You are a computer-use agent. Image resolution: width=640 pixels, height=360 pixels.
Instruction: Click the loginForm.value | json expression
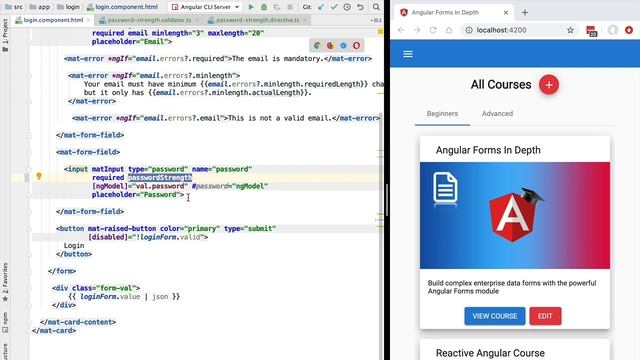[124, 296]
